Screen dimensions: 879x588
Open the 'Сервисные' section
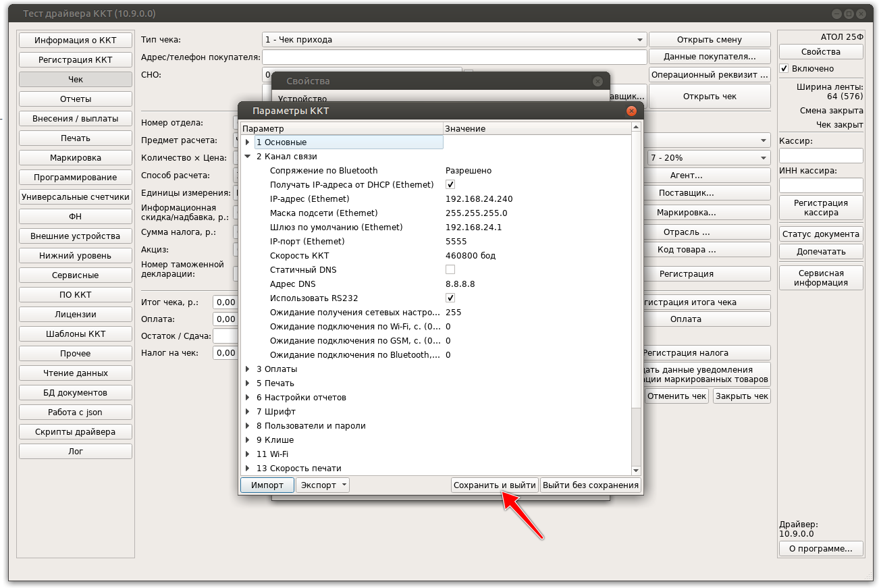click(x=76, y=275)
